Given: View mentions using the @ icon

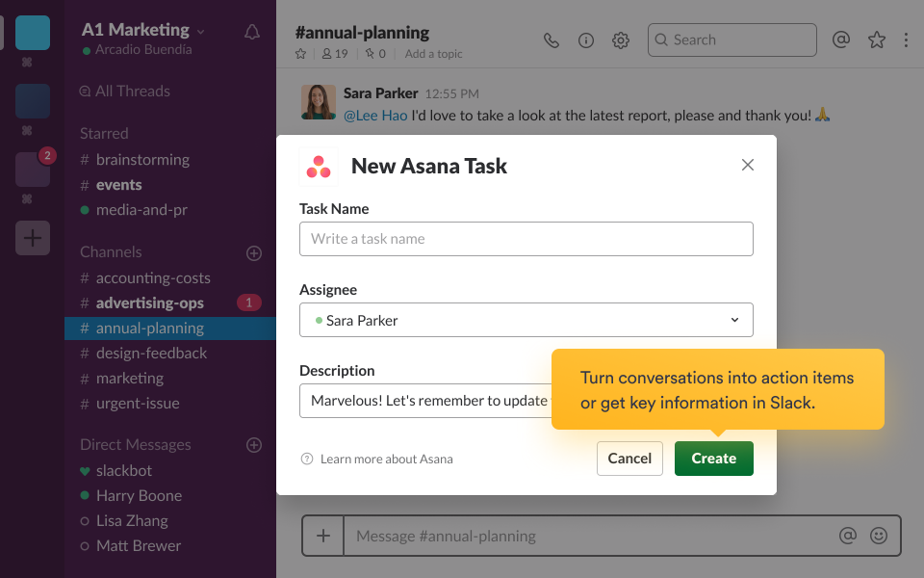Looking at the screenshot, I should (841, 39).
